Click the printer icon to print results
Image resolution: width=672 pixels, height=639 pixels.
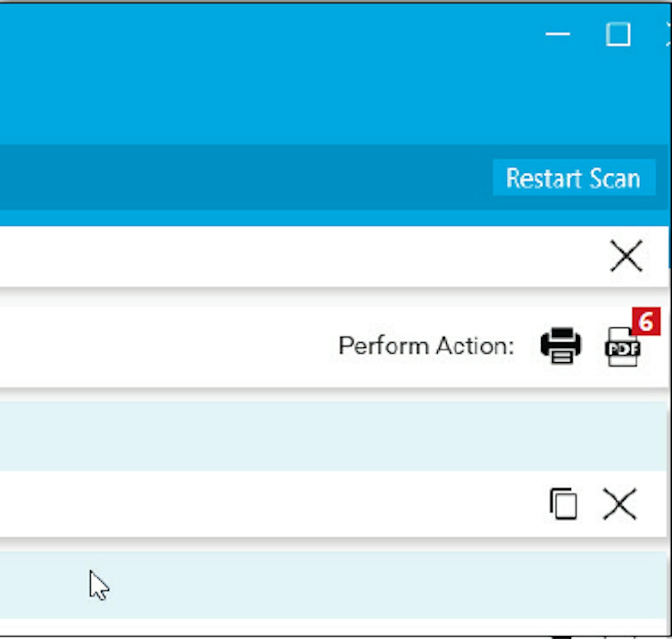(x=561, y=346)
